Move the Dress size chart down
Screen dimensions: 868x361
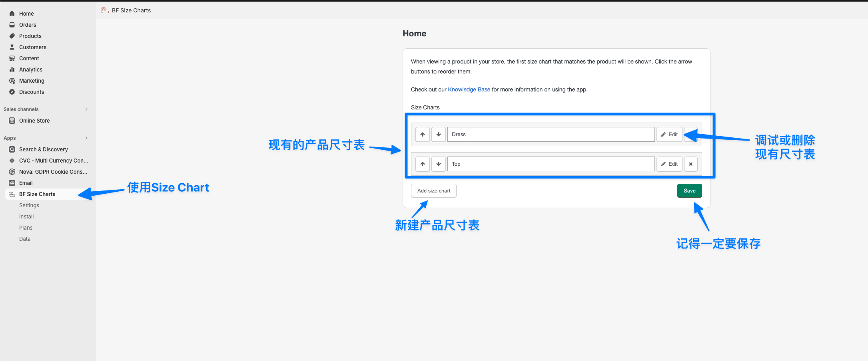click(438, 135)
